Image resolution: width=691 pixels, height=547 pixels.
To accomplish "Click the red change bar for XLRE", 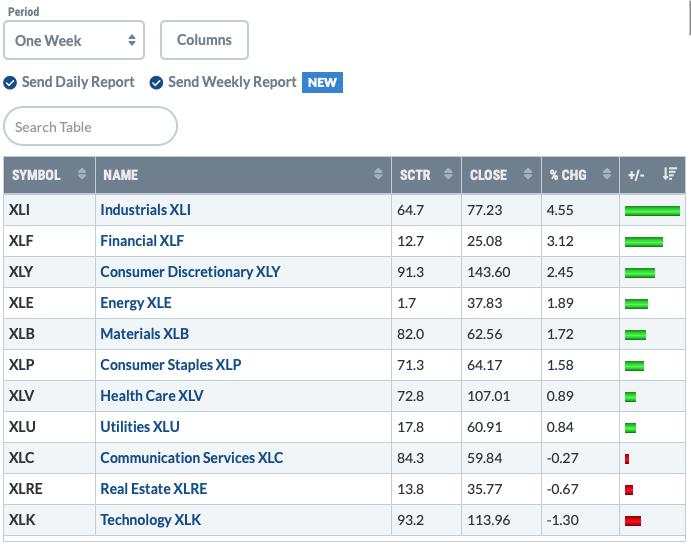I will 629,490.
